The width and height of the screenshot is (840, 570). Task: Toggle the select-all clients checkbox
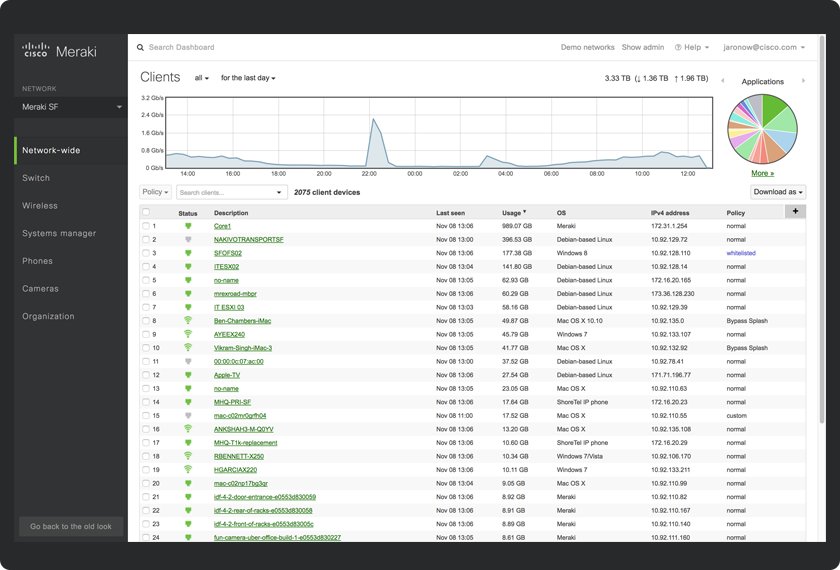pyautogui.click(x=146, y=212)
